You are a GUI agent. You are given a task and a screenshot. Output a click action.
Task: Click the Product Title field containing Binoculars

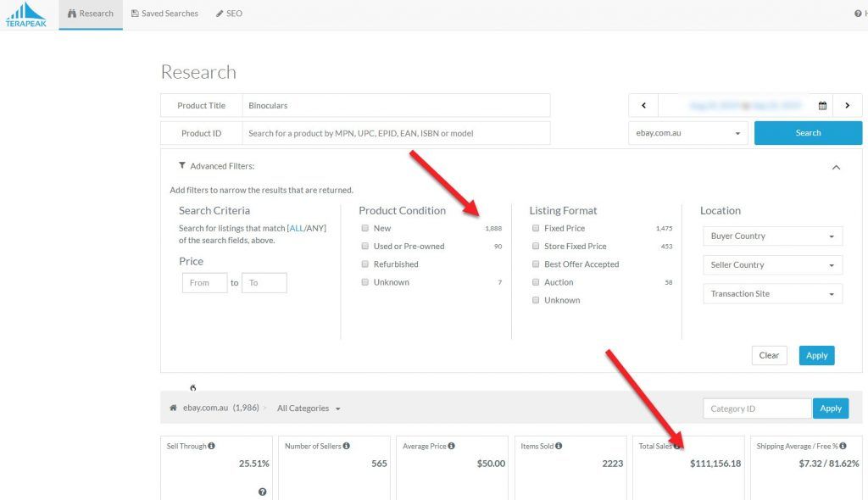pos(397,105)
